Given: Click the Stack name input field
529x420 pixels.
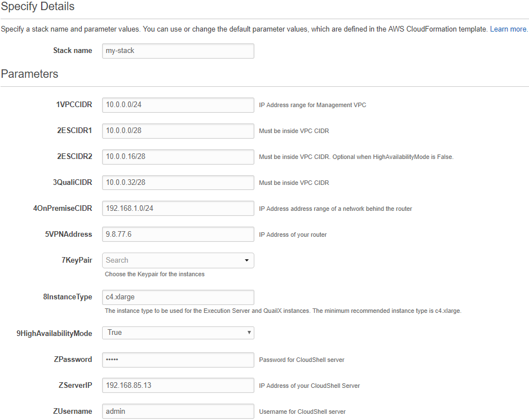Looking at the screenshot, I should pyautogui.click(x=178, y=51).
